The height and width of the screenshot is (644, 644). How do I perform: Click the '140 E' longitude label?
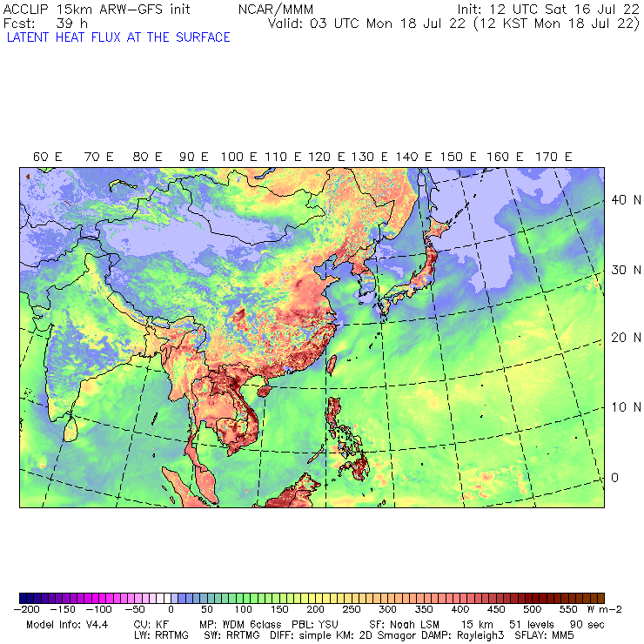click(413, 157)
